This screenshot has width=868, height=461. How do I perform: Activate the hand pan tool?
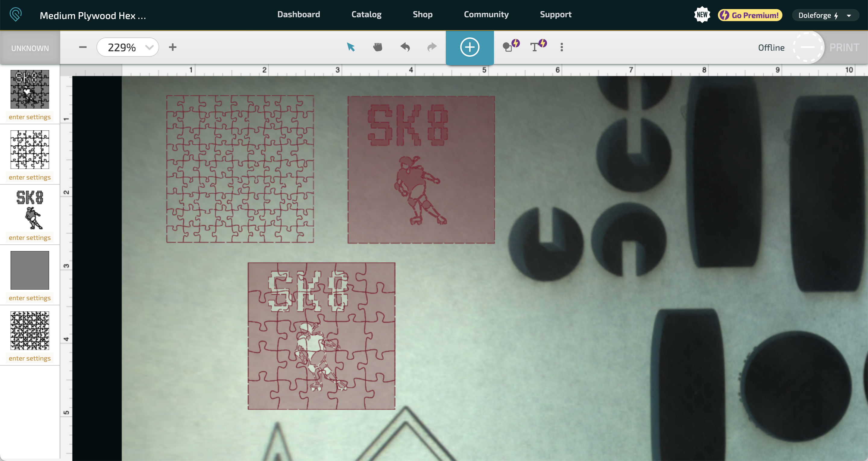point(378,47)
